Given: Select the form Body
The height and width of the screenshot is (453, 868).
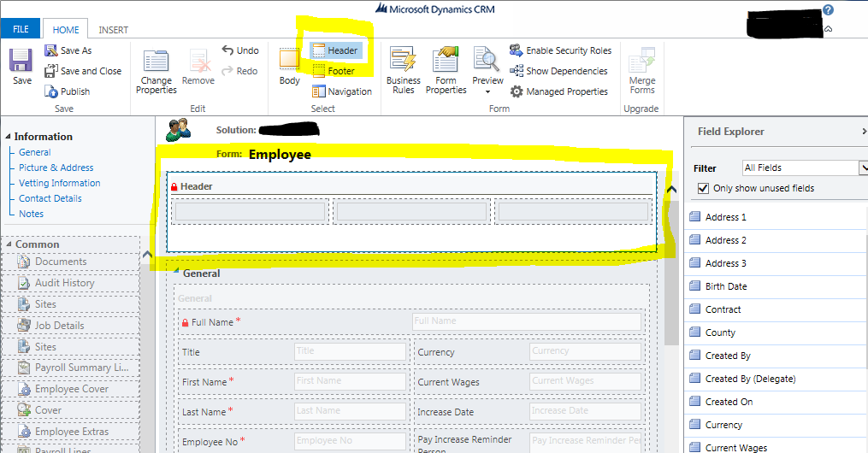Looking at the screenshot, I should coord(290,67).
